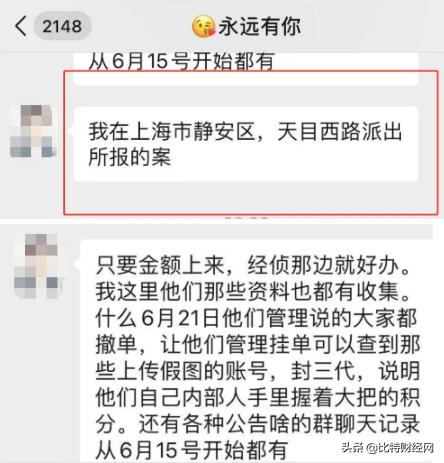
Task: Tap the line beginning 撤单，让他们管理挂单
Action: point(257,344)
